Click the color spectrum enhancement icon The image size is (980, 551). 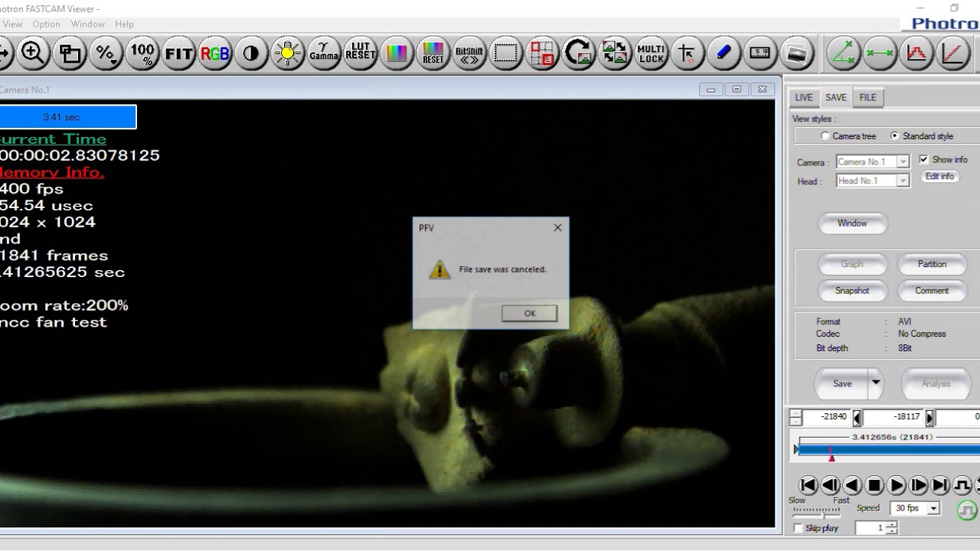coord(397,53)
